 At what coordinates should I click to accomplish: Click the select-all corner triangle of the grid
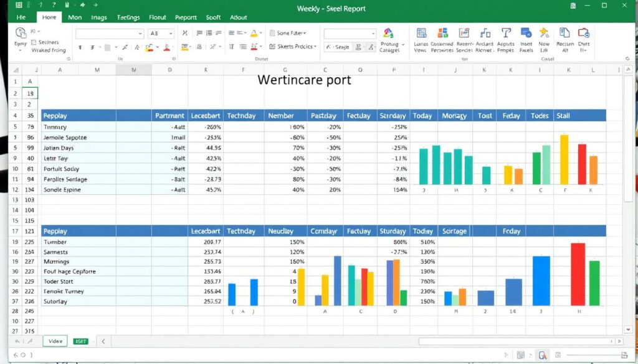[16, 70]
